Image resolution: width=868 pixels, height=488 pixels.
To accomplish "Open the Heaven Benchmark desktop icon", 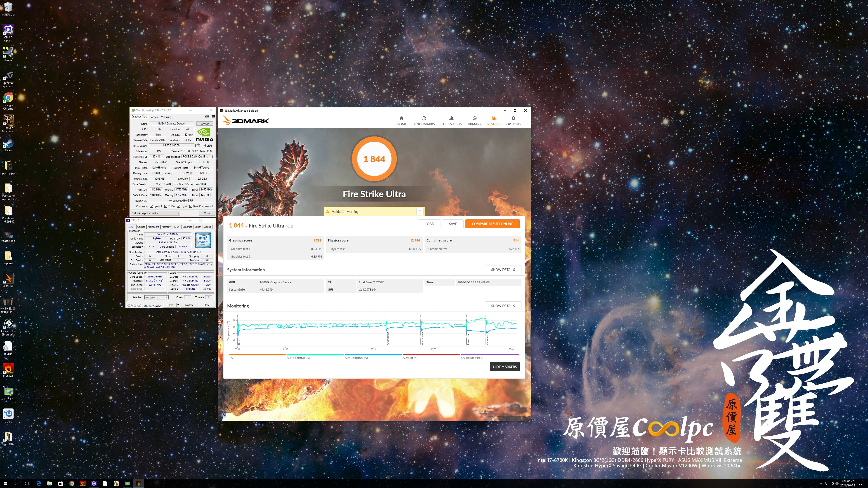I will tap(8, 124).
